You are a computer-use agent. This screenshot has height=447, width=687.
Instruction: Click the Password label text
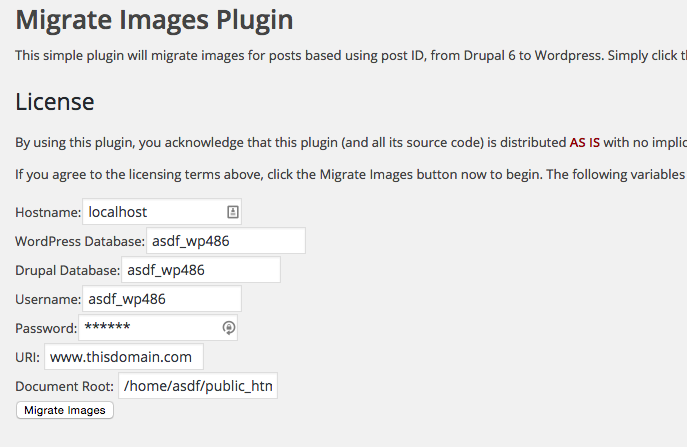click(46, 328)
